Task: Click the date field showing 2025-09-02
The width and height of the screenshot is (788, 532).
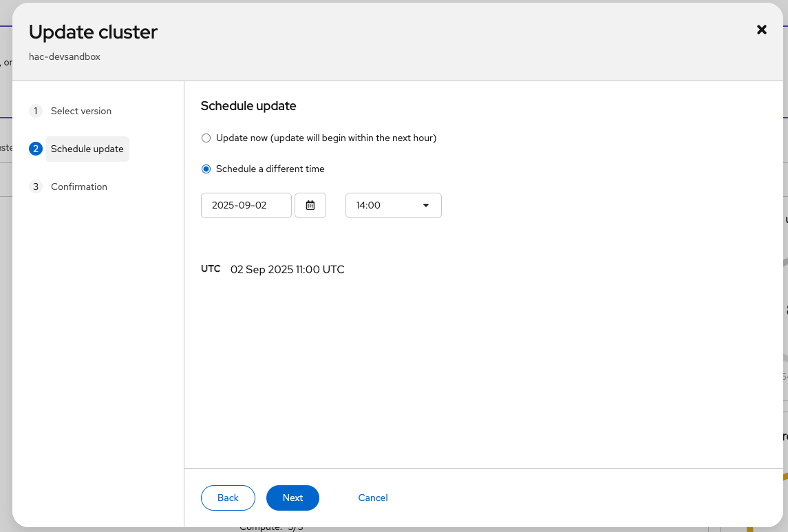Action: pyautogui.click(x=246, y=205)
